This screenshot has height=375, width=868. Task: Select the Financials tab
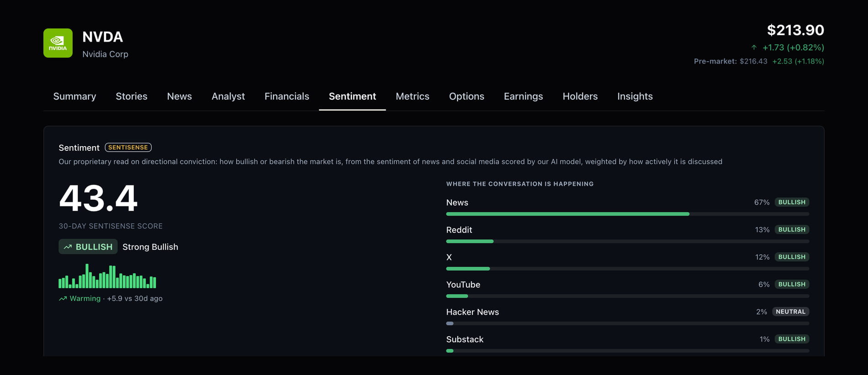coord(287,96)
